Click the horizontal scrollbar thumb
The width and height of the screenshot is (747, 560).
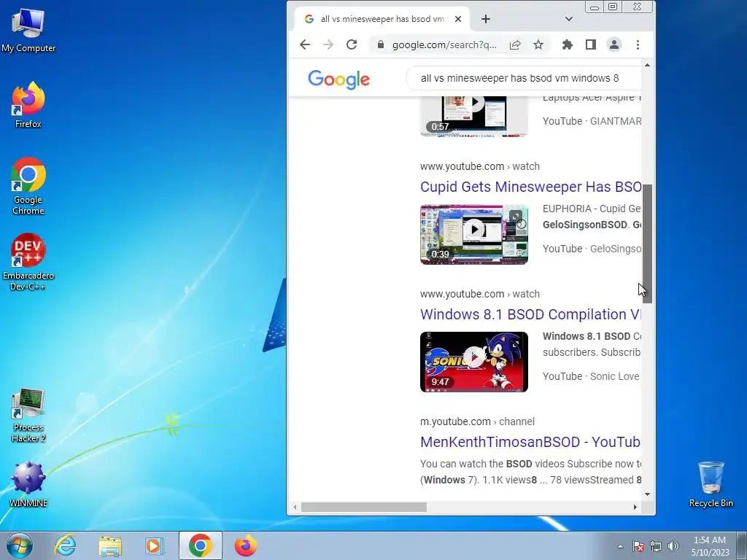364,507
